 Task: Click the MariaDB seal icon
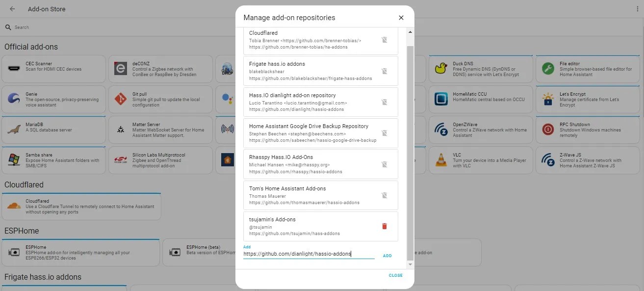click(13, 130)
